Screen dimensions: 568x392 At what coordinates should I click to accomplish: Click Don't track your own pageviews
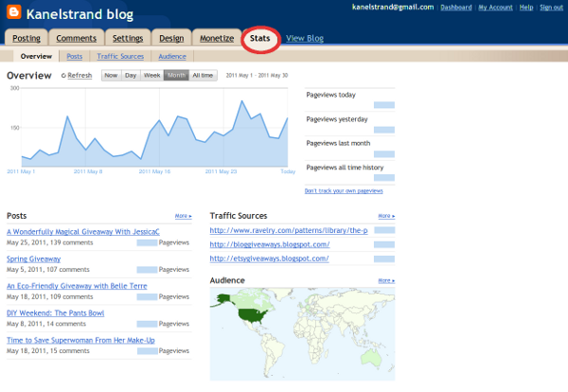pos(344,191)
